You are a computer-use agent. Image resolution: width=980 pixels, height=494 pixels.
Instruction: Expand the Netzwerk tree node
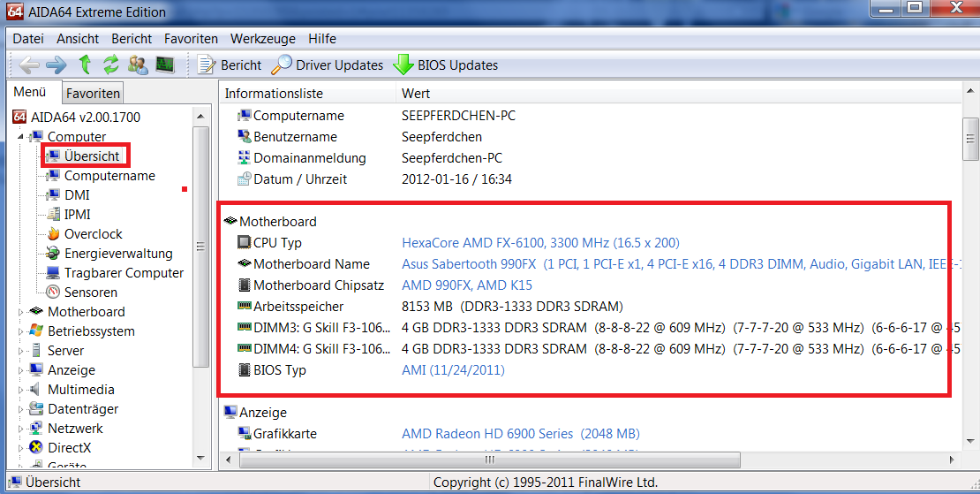coord(20,429)
